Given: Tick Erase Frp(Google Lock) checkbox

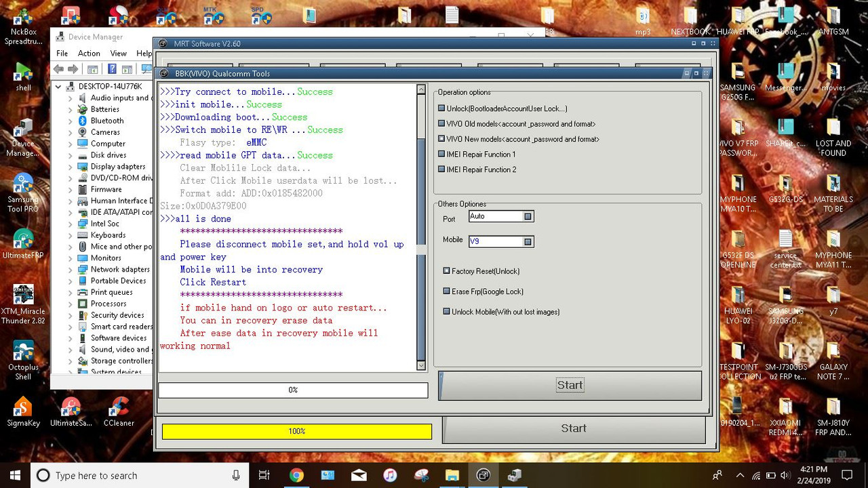Looking at the screenshot, I should pos(447,291).
